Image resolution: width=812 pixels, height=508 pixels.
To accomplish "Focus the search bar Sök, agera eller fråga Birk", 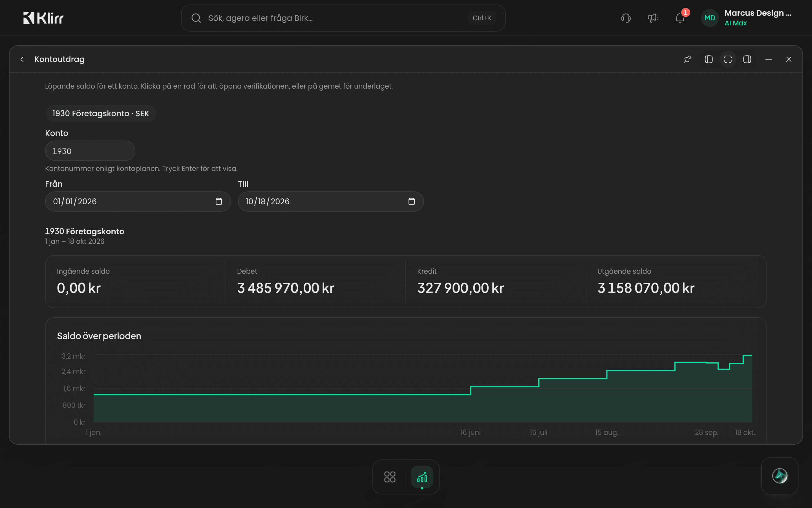I will [x=343, y=18].
